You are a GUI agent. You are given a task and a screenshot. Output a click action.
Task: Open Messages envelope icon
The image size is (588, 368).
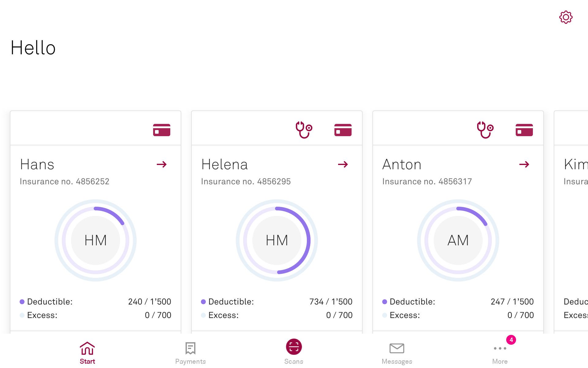[x=397, y=348]
